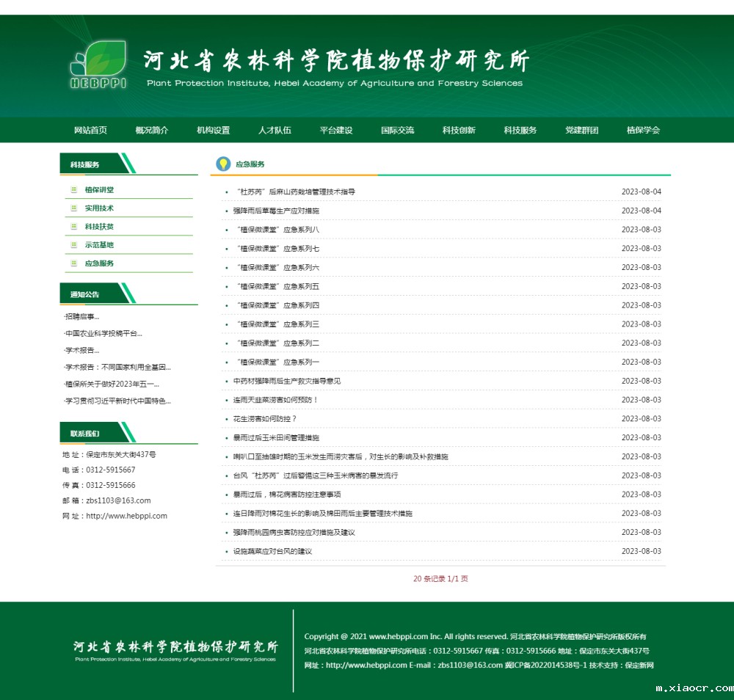Go to 人才队伍 in the navigation bar

pos(275,131)
